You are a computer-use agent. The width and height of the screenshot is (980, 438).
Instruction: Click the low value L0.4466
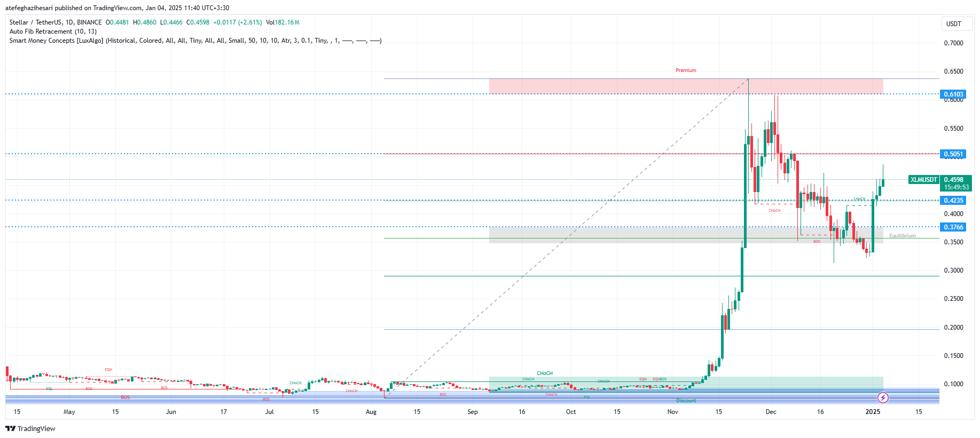click(x=171, y=22)
